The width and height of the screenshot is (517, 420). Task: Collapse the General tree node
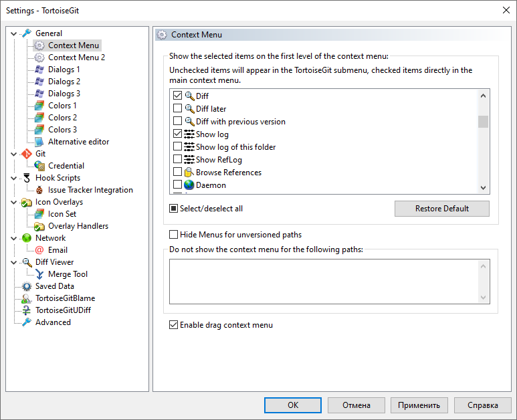point(14,33)
